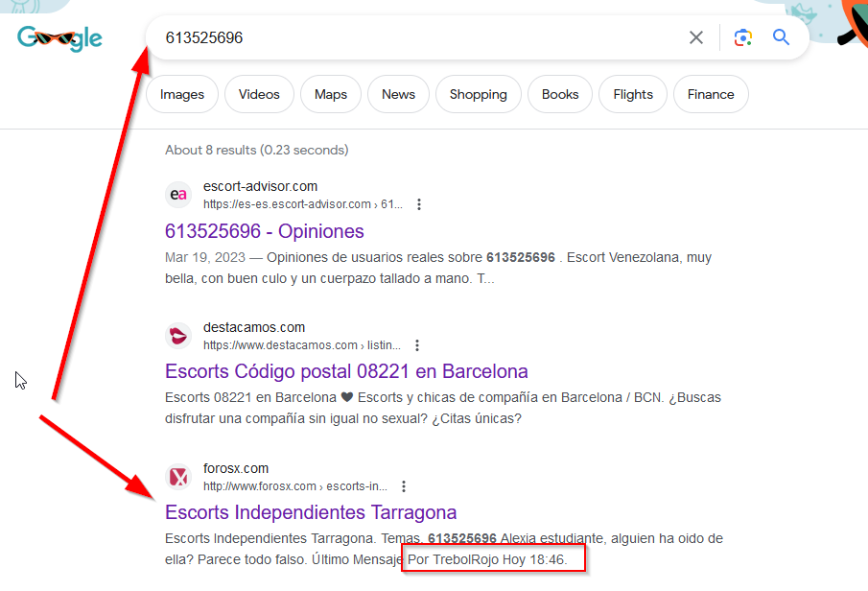Image resolution: width=868 pixels, height=591 pixels.
Task: Open more options for forosx.com result
Action: (x=404, y=485)
